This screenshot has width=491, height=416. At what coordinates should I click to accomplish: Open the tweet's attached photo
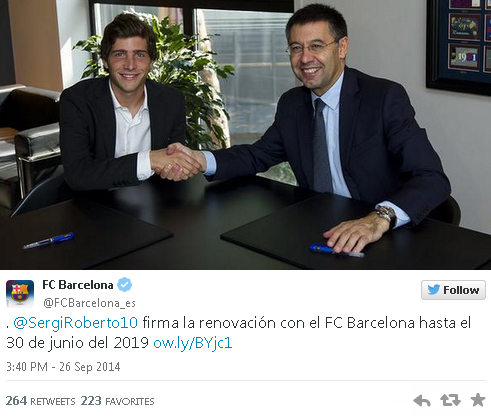pos(245,135)
